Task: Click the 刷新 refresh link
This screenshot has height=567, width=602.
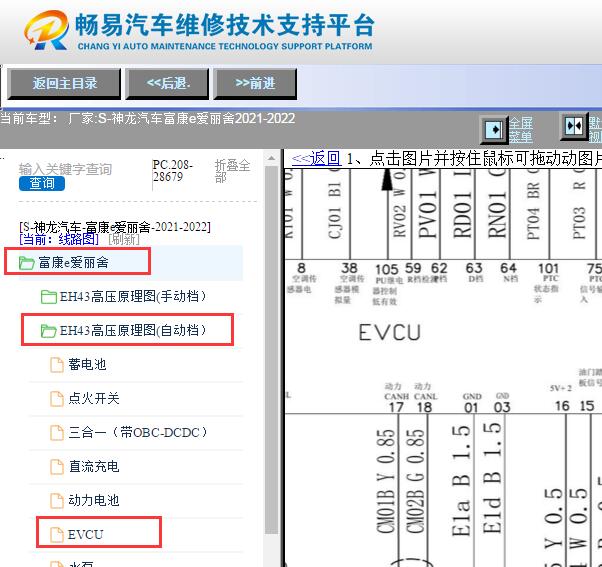Action: 124,240
